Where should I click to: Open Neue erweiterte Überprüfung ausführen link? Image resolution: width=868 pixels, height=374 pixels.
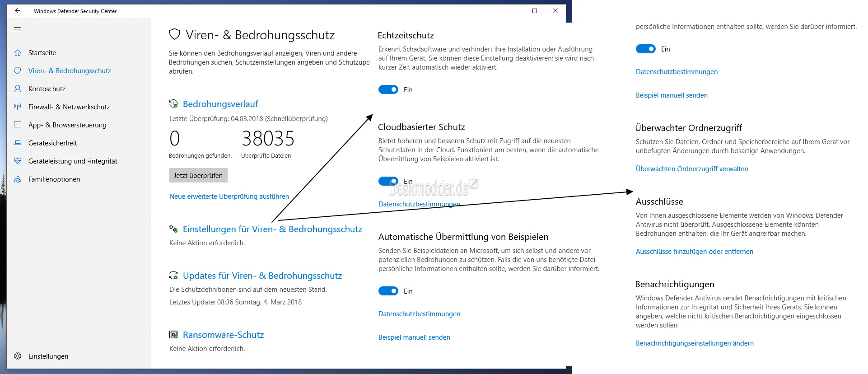click(x=229, y=196)
